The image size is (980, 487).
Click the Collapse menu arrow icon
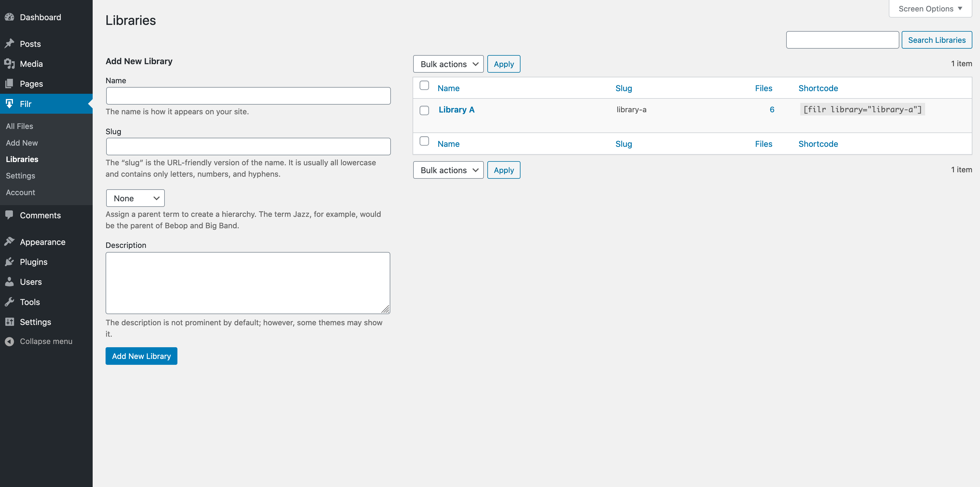(x=9, y=341)
